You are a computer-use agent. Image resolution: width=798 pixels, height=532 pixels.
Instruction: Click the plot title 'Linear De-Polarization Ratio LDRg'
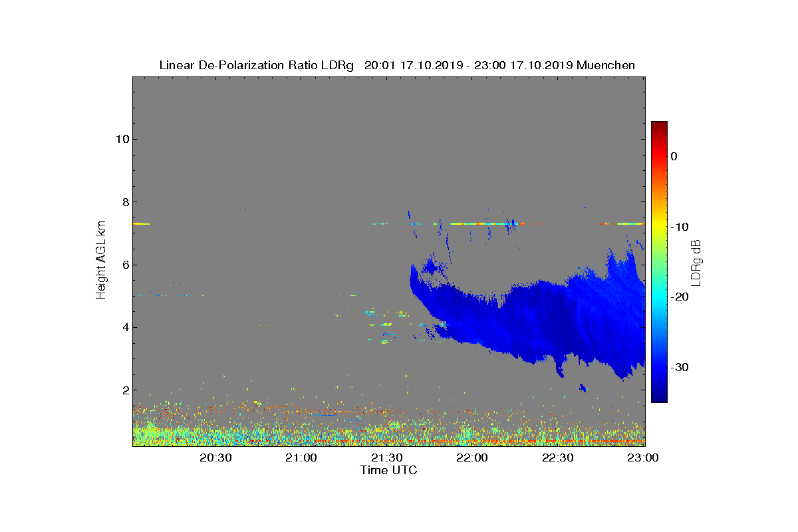click(257, 65)
